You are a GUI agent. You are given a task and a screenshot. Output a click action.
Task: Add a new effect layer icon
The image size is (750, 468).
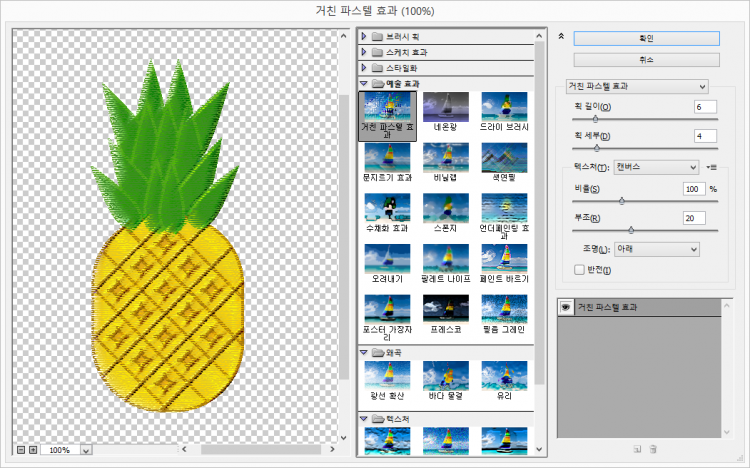coord(636,449)
